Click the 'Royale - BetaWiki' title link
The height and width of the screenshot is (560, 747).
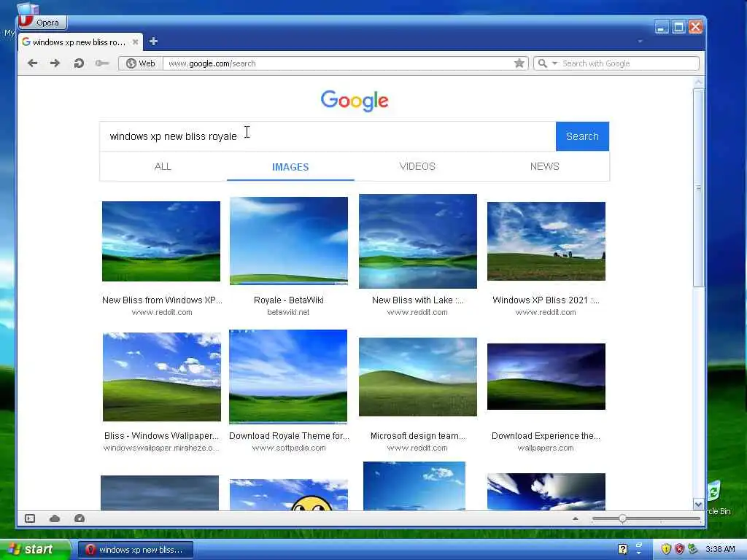click(x=289, y=300)
